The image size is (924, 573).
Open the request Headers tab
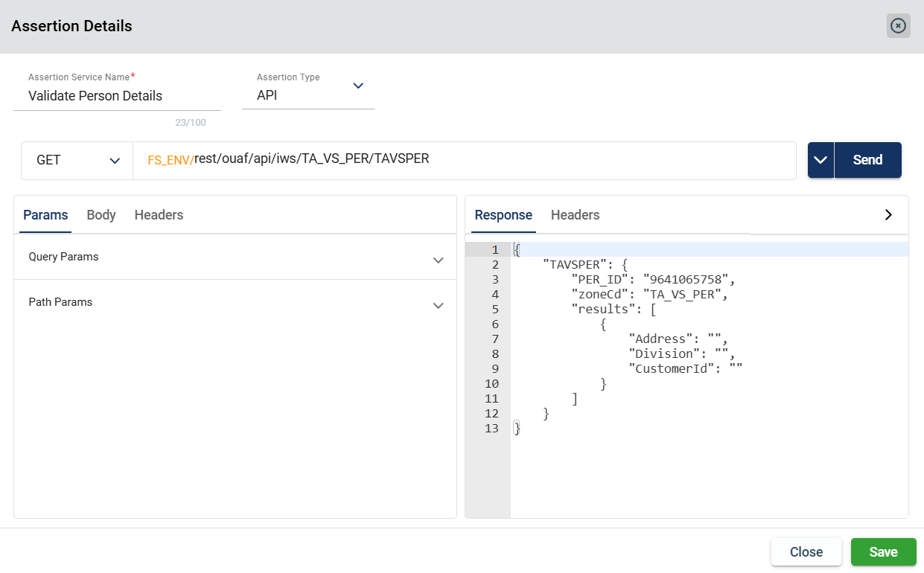[159, 215]
